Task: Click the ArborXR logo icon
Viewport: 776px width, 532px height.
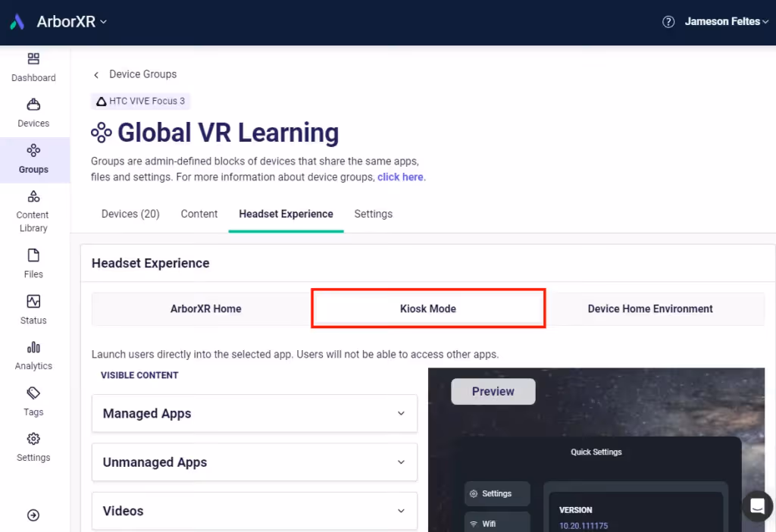Action: [x=17, y=22]
